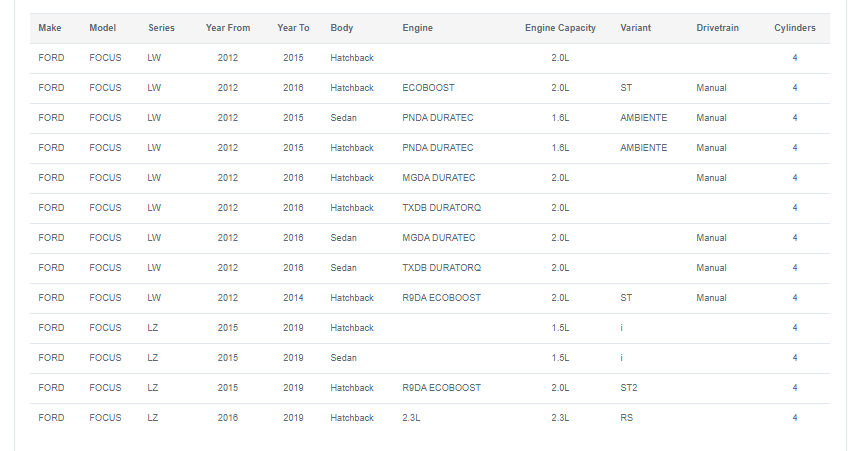Click MGDA DURATEC engine in the Hatchback row

point(438,178)
